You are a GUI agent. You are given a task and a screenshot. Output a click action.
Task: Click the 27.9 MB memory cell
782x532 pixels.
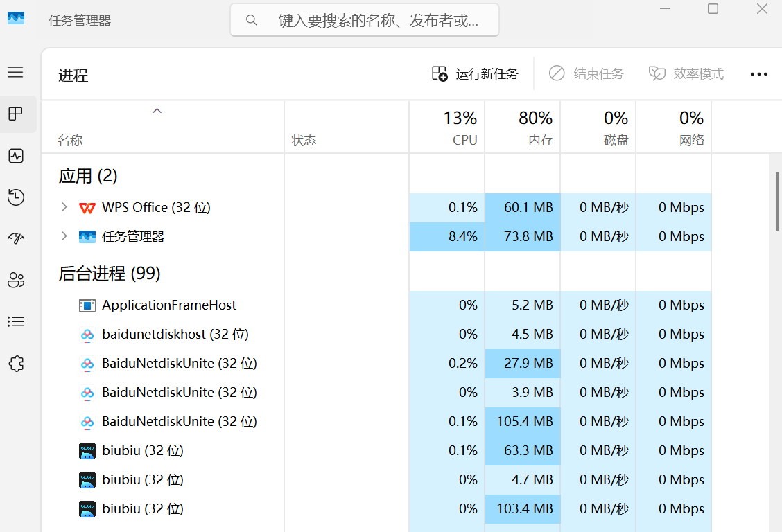pyautogui.click(x=523, y=364)
